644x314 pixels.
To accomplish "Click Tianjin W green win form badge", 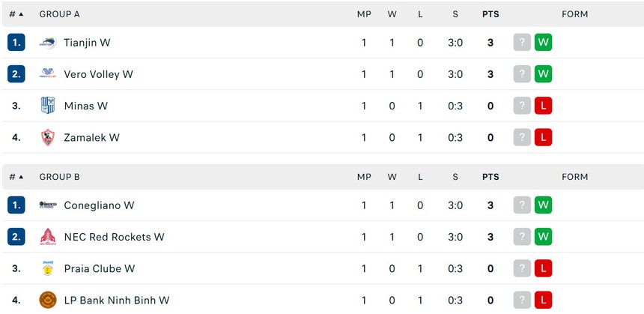I will 544,43.
